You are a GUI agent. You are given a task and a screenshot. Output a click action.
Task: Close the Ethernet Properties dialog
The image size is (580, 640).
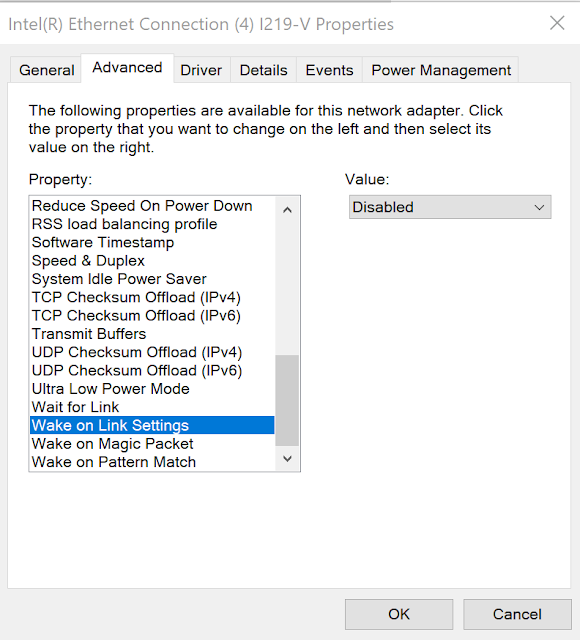[x=557, y=23]
